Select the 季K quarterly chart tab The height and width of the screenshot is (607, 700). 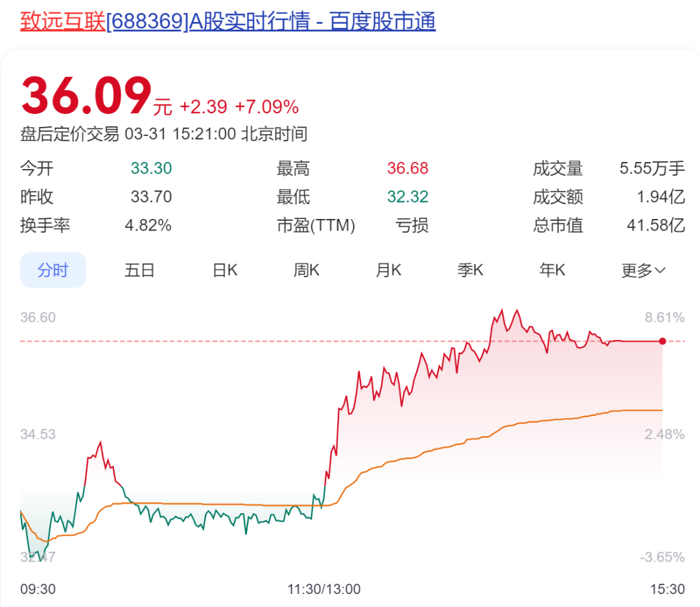[x=470, y=270]
